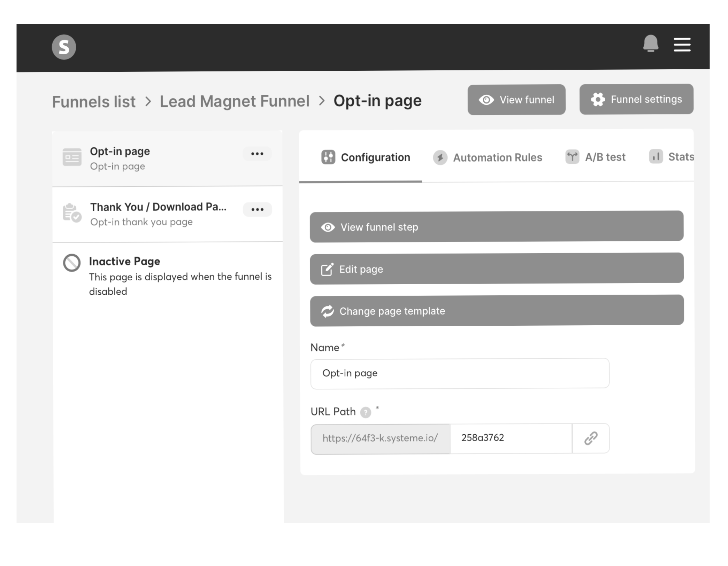Copy the URL with link icon

pyautogui.click(x=591, y=438)
